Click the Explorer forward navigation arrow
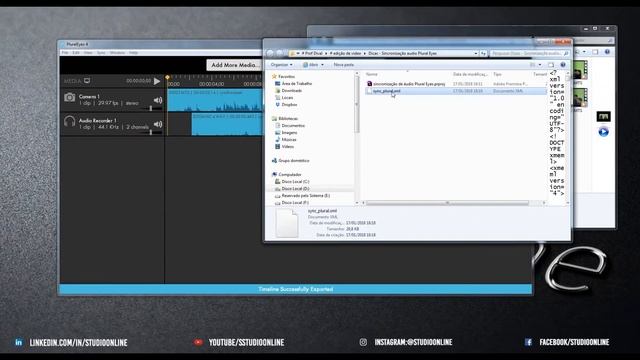640x360 pixels. point(279,53)
